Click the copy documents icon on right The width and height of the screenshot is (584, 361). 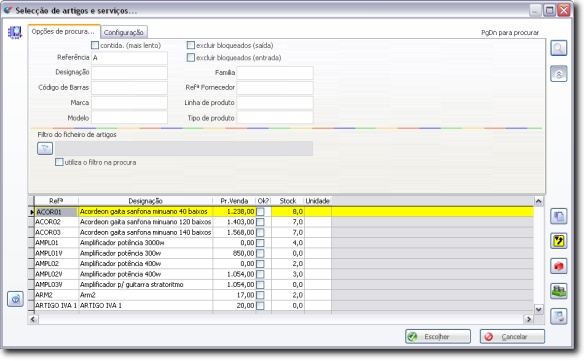[x=558, y=216]
